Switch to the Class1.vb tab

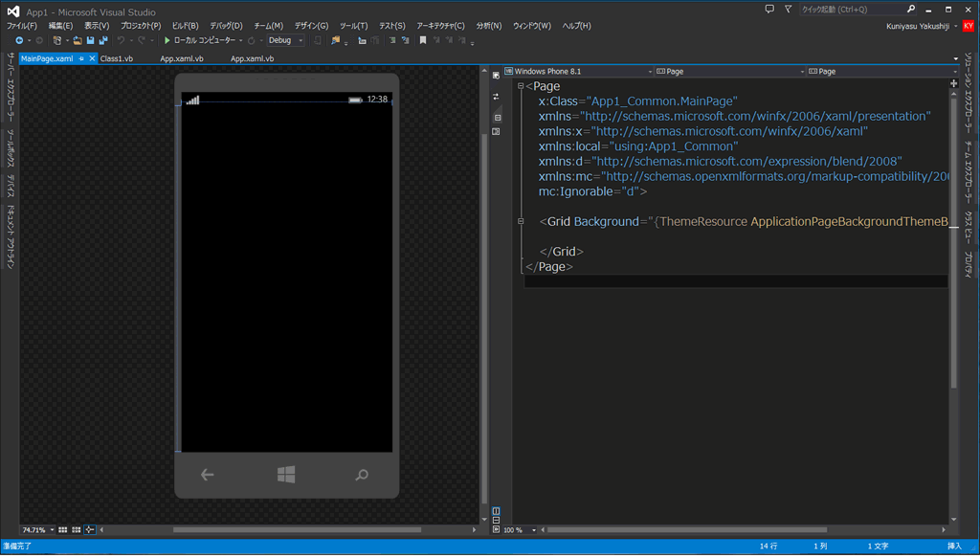(x=117, y=58)
